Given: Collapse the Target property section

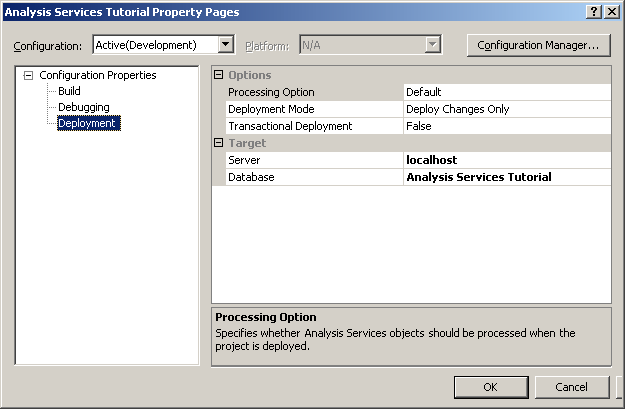Looking at the screenshot, I should pos(219,143).
